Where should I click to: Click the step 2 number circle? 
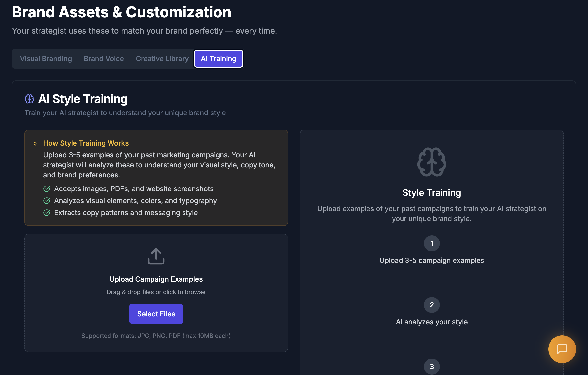click(432, 305)
